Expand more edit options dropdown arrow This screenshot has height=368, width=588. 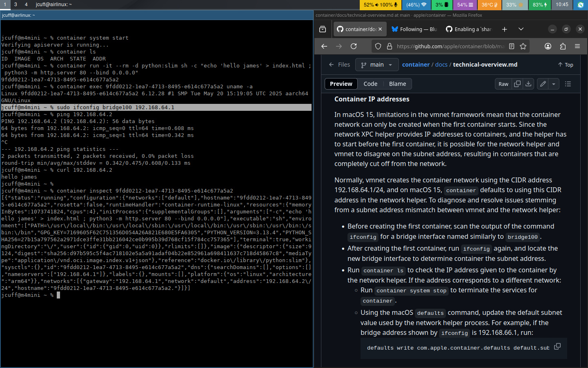point(554,84)
